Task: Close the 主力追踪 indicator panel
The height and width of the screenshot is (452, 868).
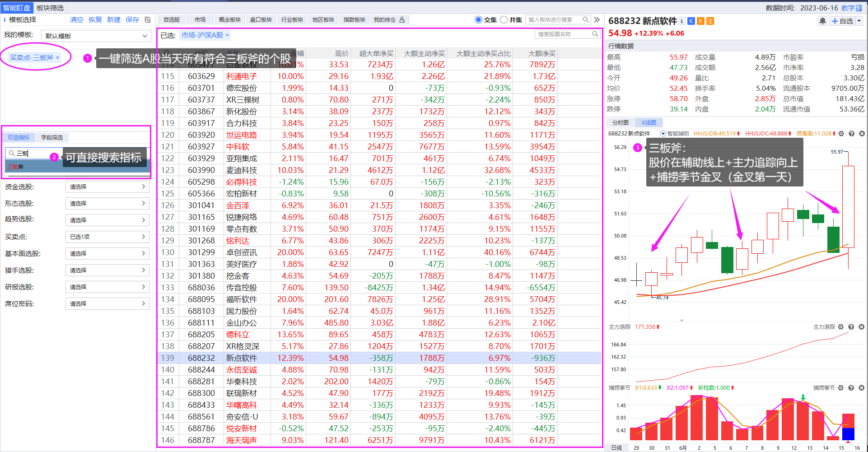Action: tap(861, 327)
